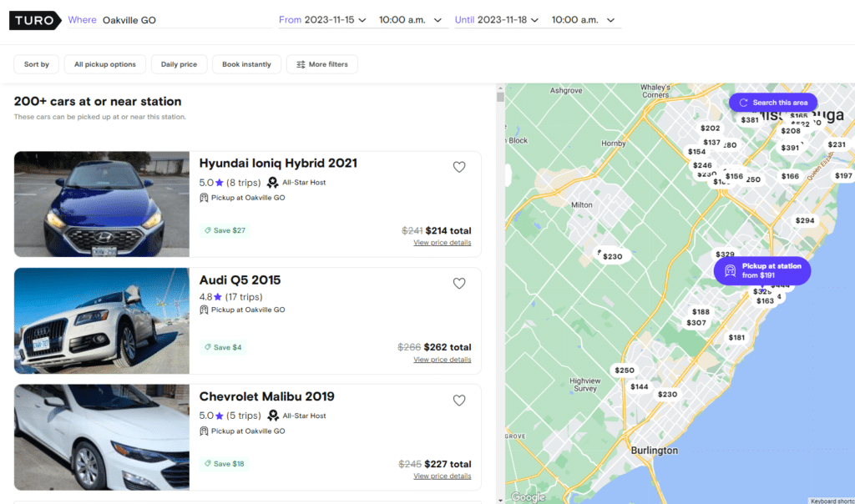Favorite the Hyundai Ioniq Hybrid 2021
The image size is (855, 504).
(459, 167)
